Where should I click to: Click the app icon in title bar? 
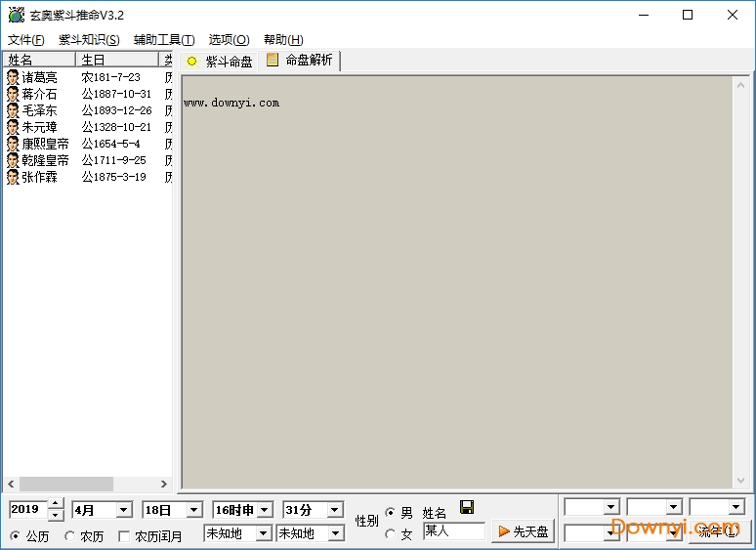pyautogui.click(x=15, y=15)
